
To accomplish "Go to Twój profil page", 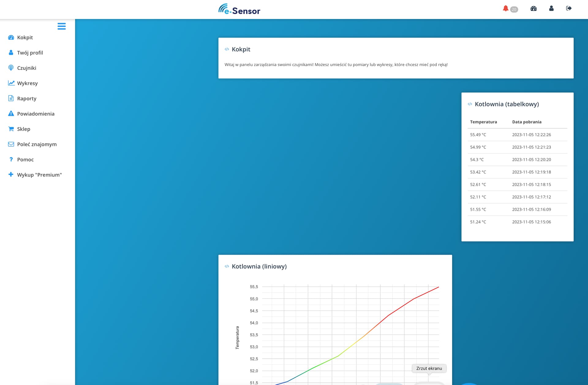I will pos(30,53).
